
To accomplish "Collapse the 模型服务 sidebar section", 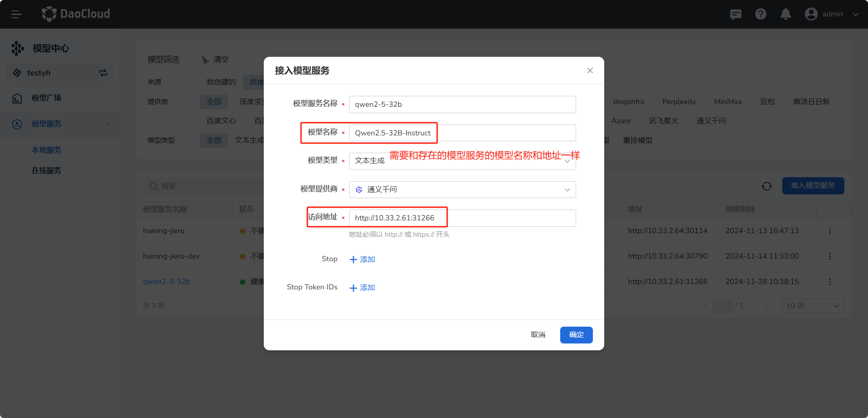I will (x=108, y=124).
